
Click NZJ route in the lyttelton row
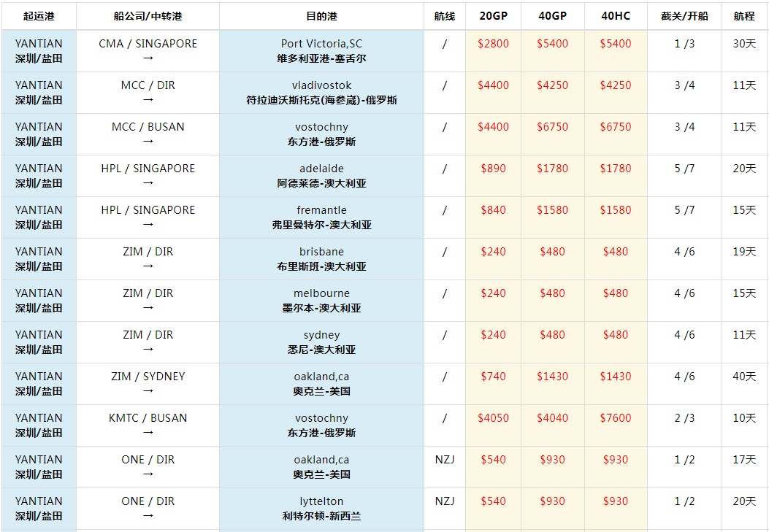coord(444,501)
